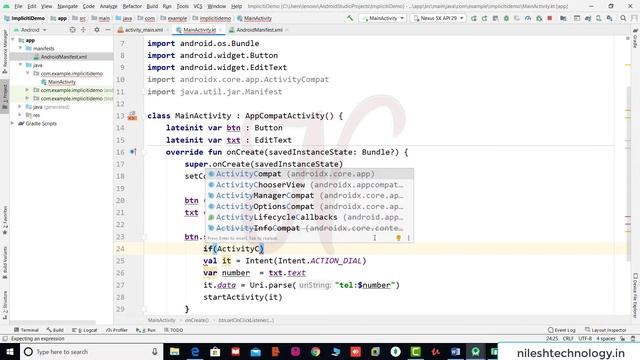Collapse the java folder in project tree
The width and height of the screenshot is (640, 360).
(20, 65)
